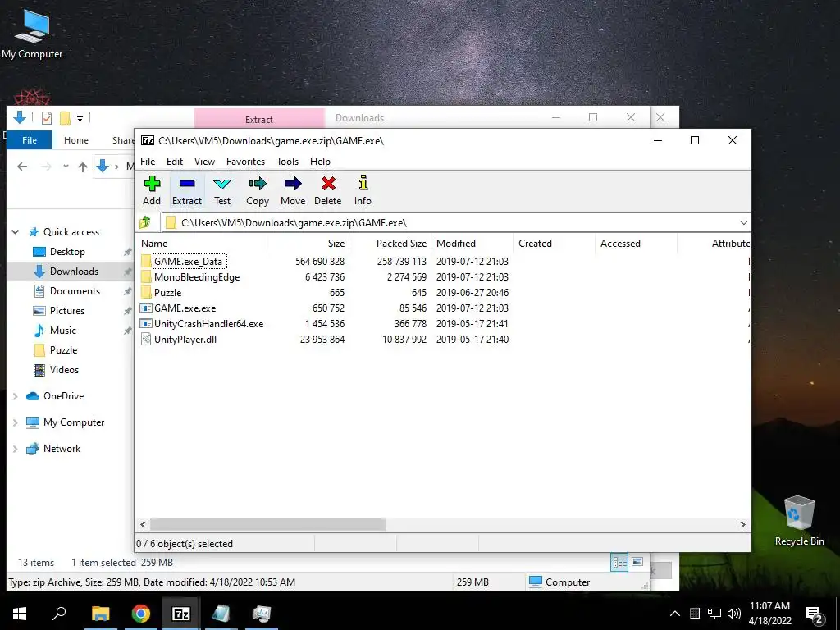This screenshot has width=840, height=630.
Task: Expand the Network tree node
Action: click(x=15, y=449)
